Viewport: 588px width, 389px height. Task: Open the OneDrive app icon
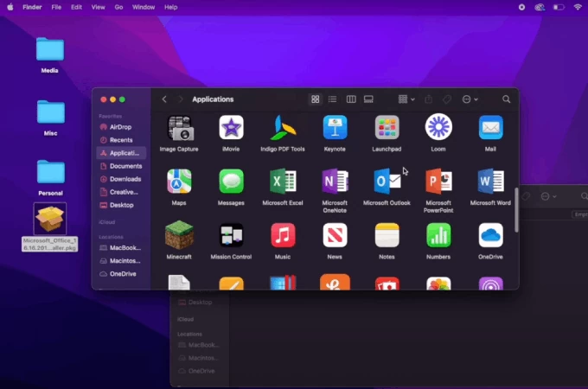[x=490, y=235]
